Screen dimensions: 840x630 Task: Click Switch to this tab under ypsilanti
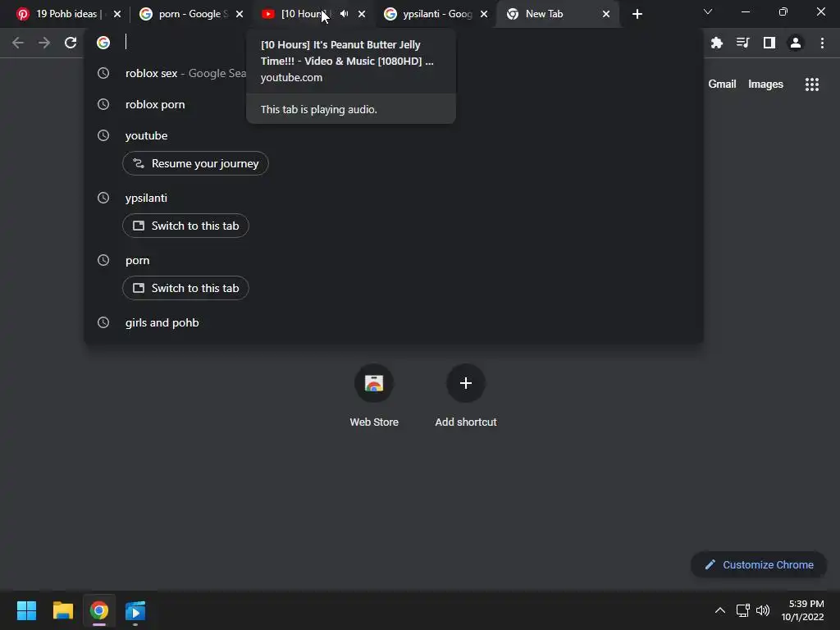tap(185, 226)
